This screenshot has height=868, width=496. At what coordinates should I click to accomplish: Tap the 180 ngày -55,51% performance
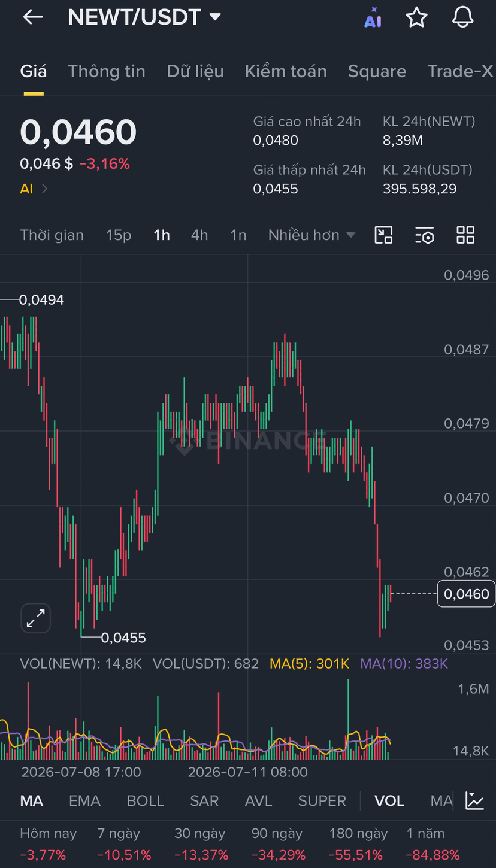[x=358, y=844]
